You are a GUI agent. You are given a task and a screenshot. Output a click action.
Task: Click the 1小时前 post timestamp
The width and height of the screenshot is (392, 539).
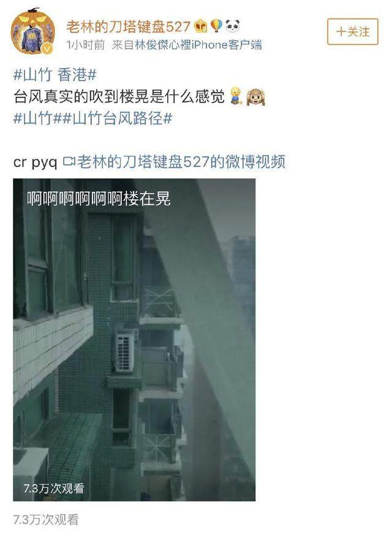click(86, 45)
